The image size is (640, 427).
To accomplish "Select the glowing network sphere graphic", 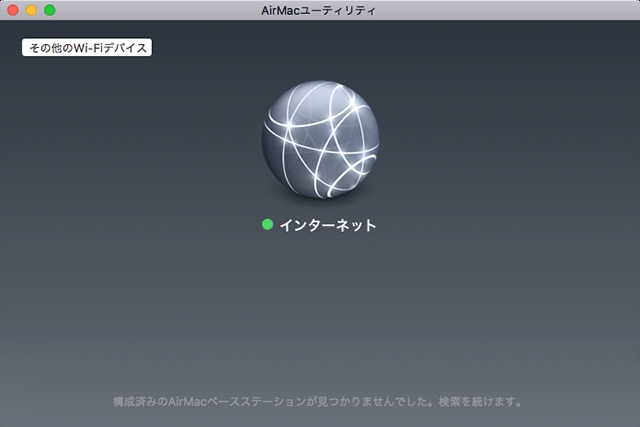I will pyautogui.click(x=320, y=140).
